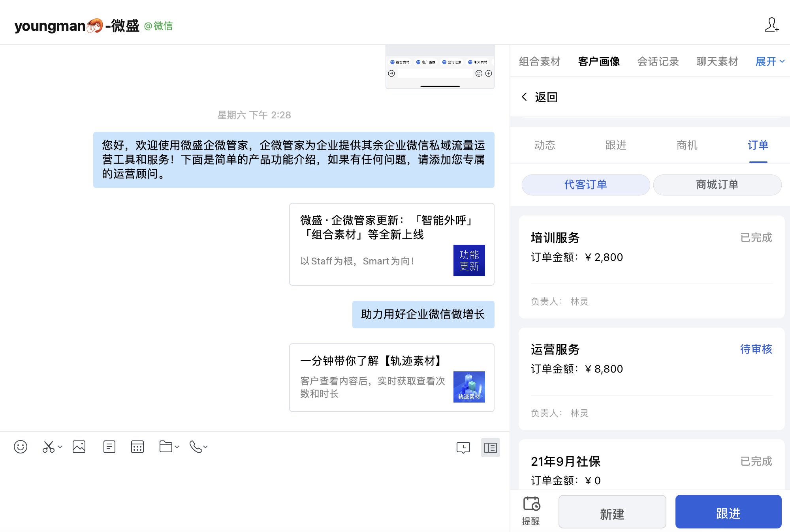The height and width of the screenshot is (532, 790).
Task: Switch to 聊天素材 tab
Action: pyautogui.click(x=717, y=62)
